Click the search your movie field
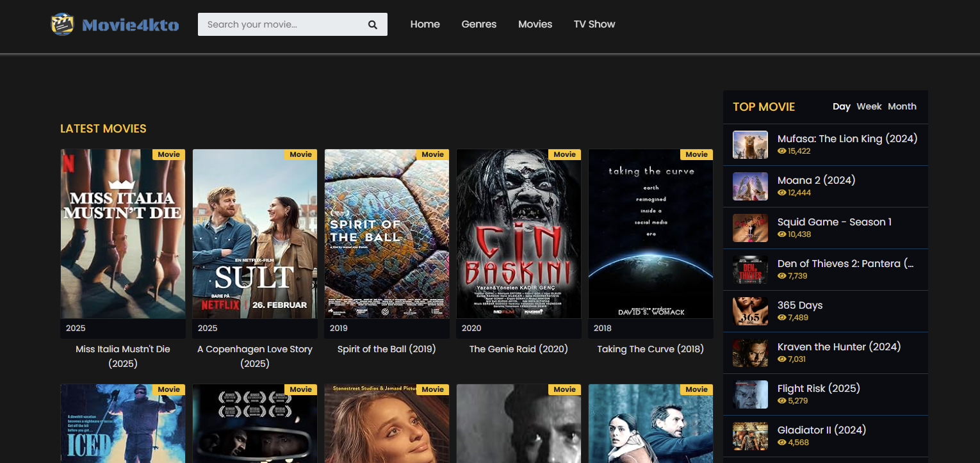 (282, 24)
